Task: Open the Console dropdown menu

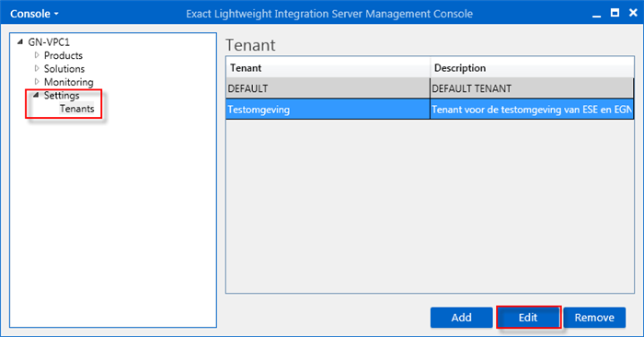Action: pos(34,14)
